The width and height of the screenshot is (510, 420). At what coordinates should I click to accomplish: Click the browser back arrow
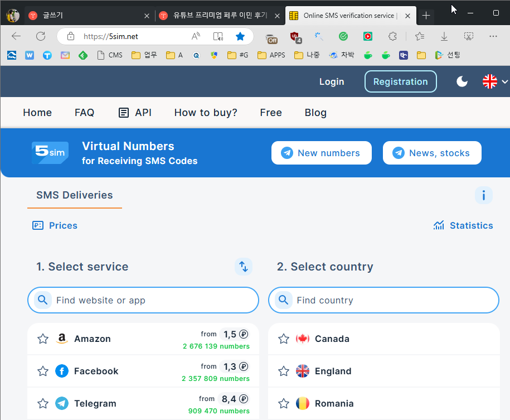click(x=16, y=36)
